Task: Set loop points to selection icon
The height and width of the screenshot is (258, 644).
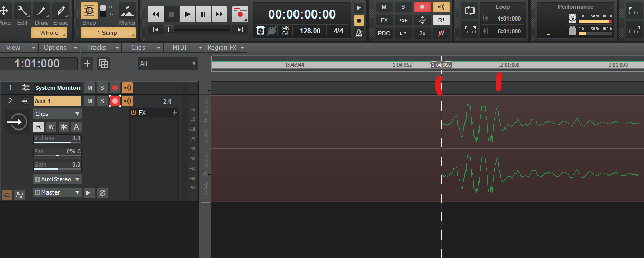Action: (x=469, y=30)
